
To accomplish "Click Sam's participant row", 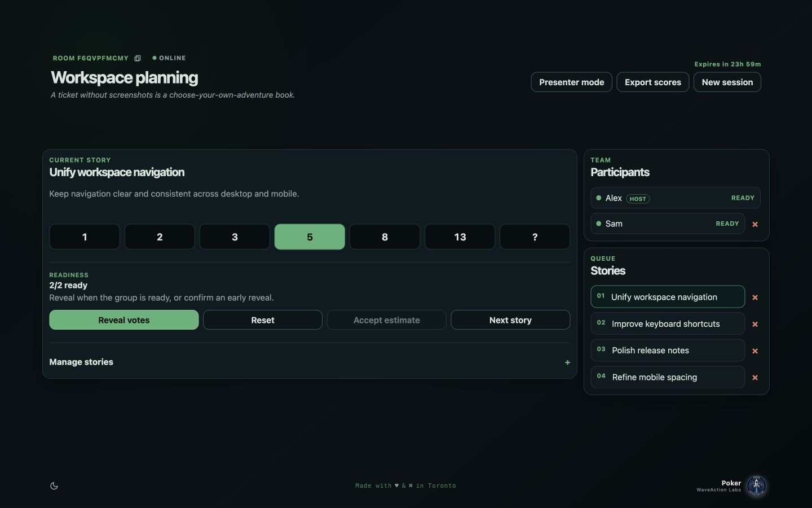I will (x=668, y=224).
